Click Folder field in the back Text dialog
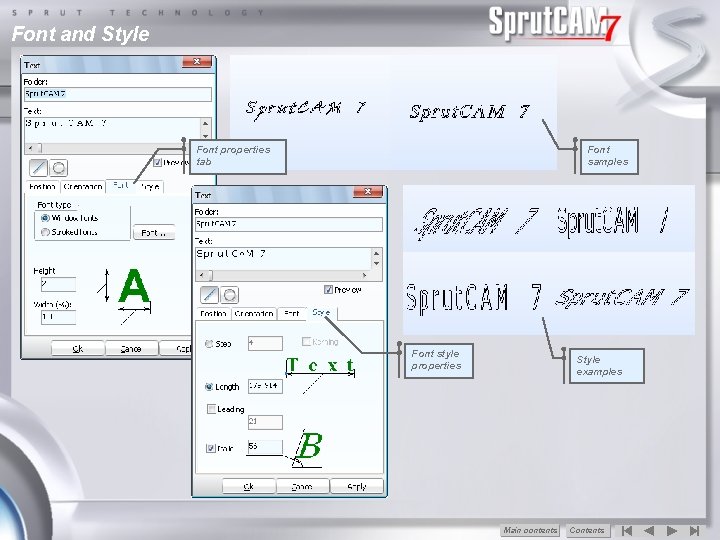Viewport: 720px width, 540px height. 118,94
